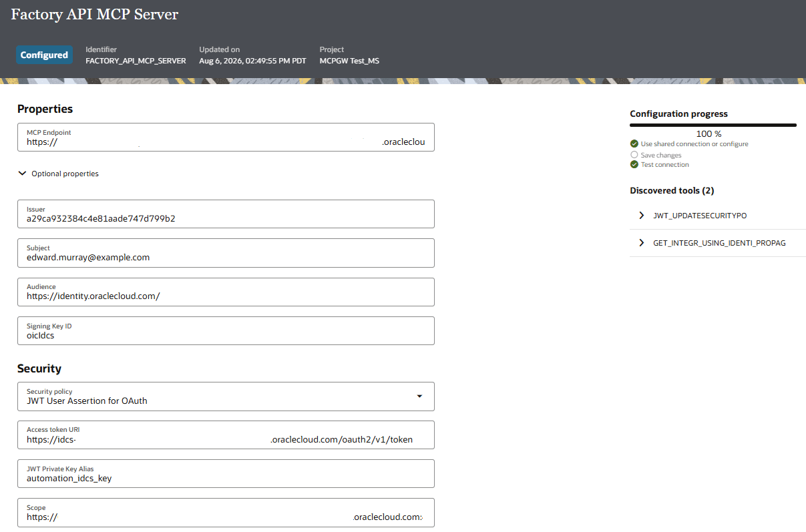Click the Configuration progress heading
The image size is (806, 532).
click(679, 113)
